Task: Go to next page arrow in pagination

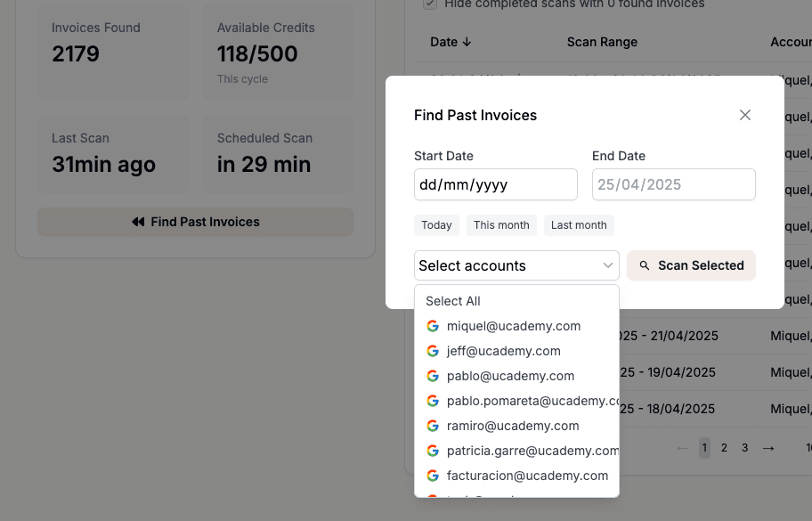Action: pos(768,448)
